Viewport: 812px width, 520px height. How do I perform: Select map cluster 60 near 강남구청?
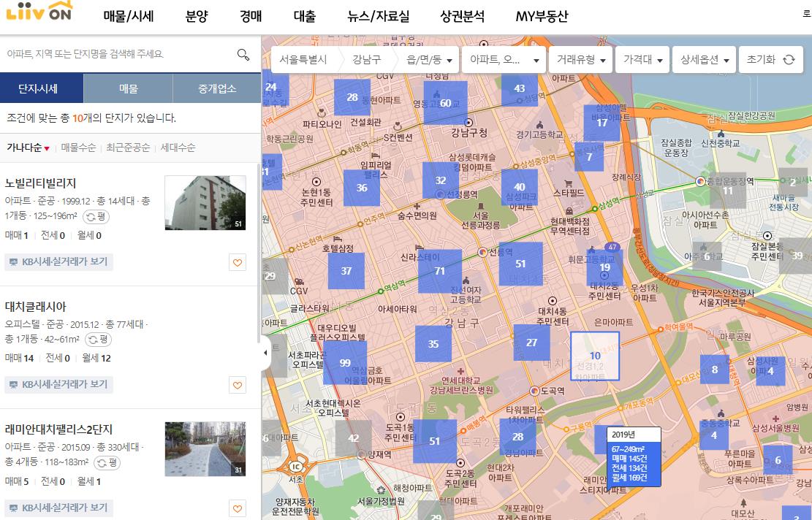[445, 103]
